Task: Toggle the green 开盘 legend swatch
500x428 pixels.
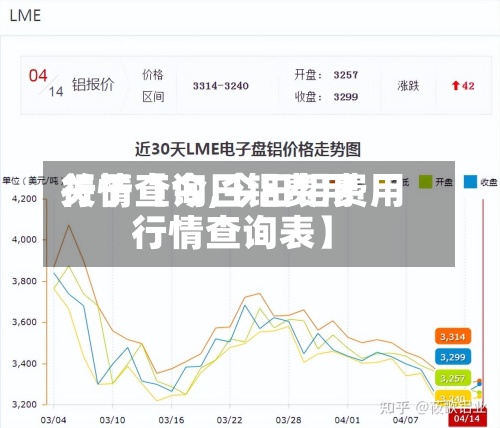Action: [x=426, y=181]
